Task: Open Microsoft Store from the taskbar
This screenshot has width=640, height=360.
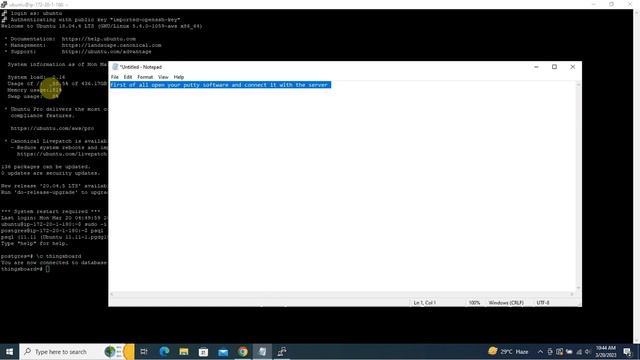Action: [203, 351]
